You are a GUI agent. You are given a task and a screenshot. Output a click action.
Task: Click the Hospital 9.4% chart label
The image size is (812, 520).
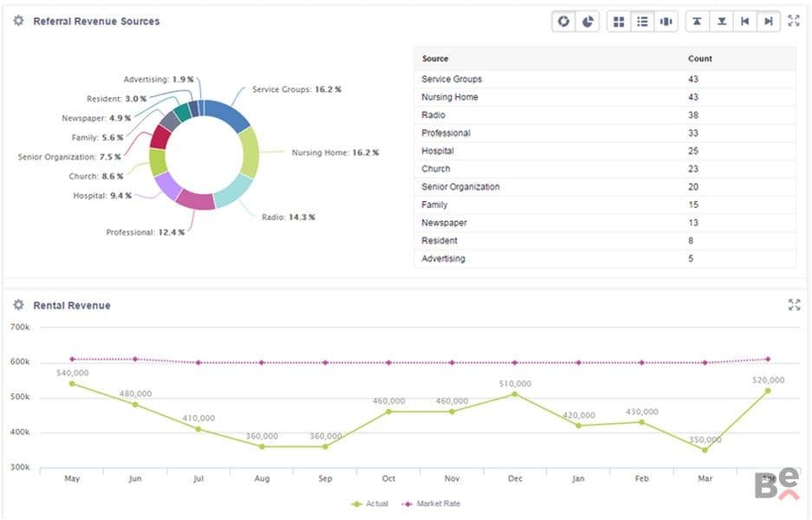pyautogui.click(x=102, y=196)
